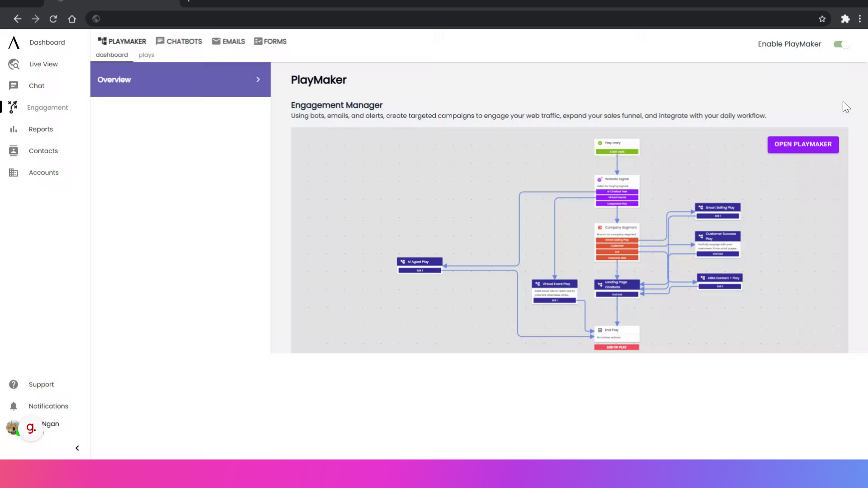The height and width of the screenshot is (488, 868).
Task: Open Contacts in the sidebar
Action: (x=43, y=151)
